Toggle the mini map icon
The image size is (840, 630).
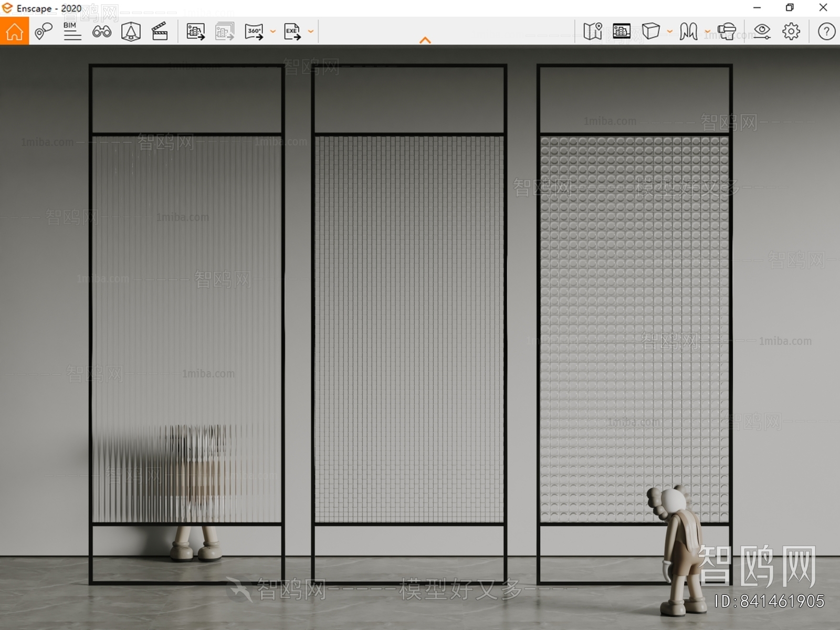pos(592,31)
